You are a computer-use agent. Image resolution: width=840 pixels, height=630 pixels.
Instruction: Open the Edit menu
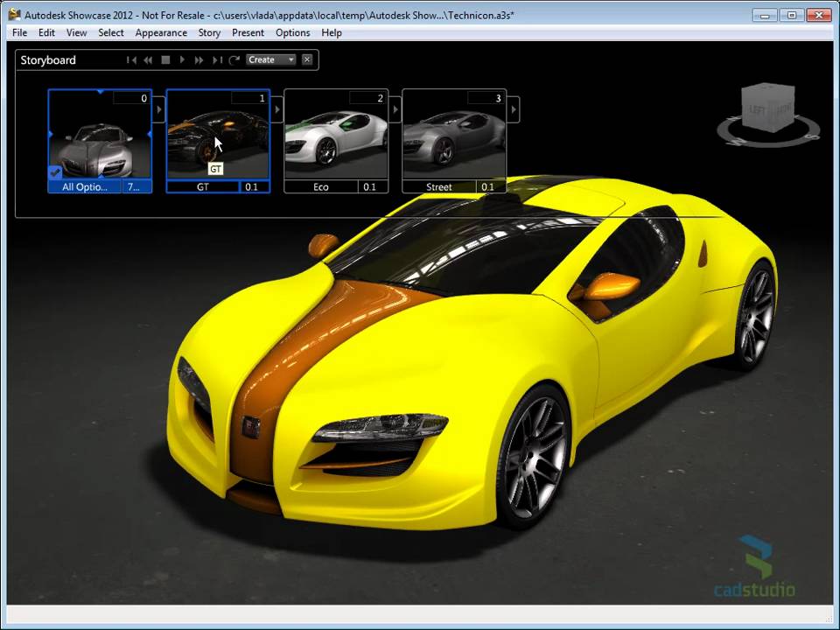click(46, 32)
